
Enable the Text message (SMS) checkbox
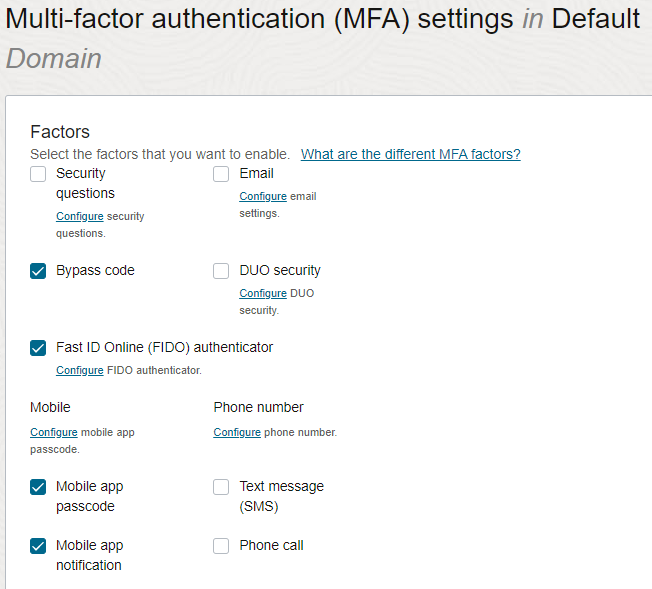(x=222, y=487)
